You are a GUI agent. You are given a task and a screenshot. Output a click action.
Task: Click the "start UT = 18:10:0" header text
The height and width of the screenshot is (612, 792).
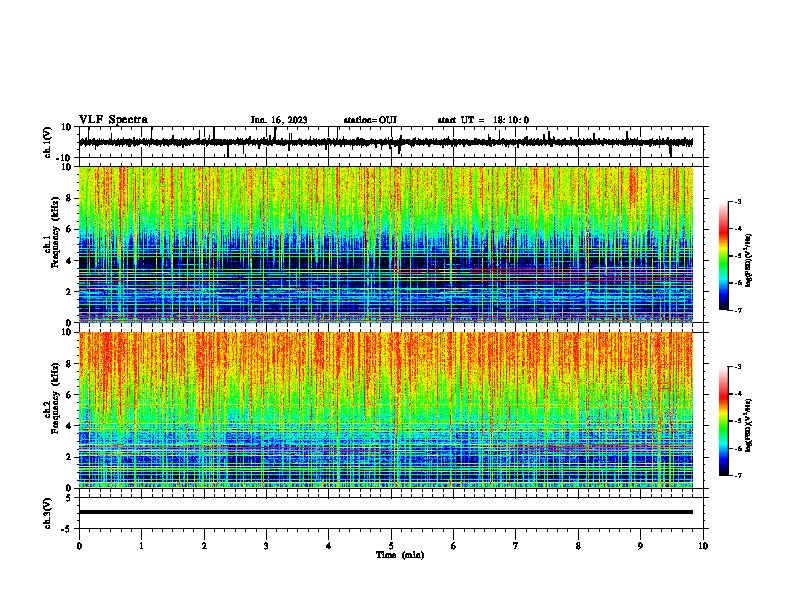pos(483,120)
